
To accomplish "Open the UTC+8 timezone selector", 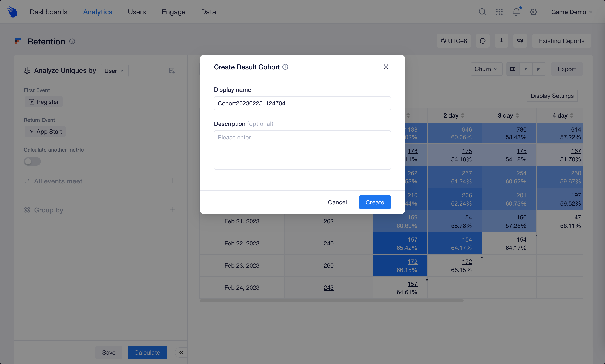I will (x=454, y=41).
